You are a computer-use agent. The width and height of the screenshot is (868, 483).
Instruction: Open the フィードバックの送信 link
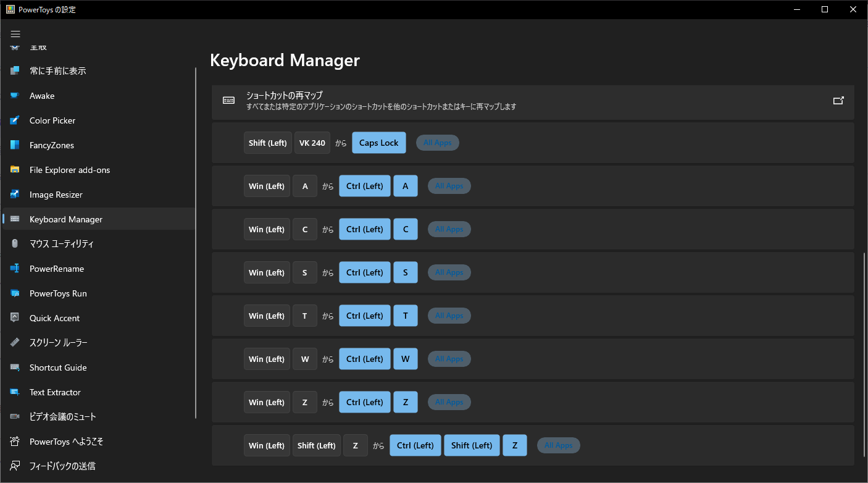[x=62, y=466]
